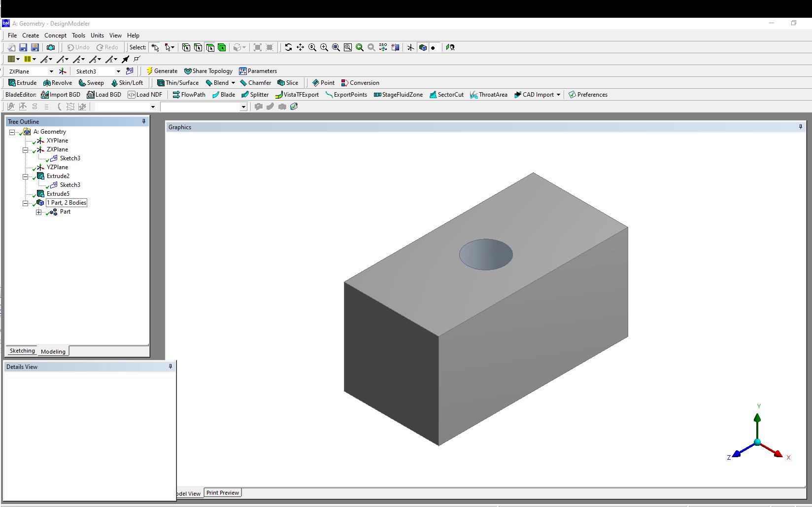812x507 pixels.
Task: Click the ExportPoints tool
Action: tap(346, 95)
